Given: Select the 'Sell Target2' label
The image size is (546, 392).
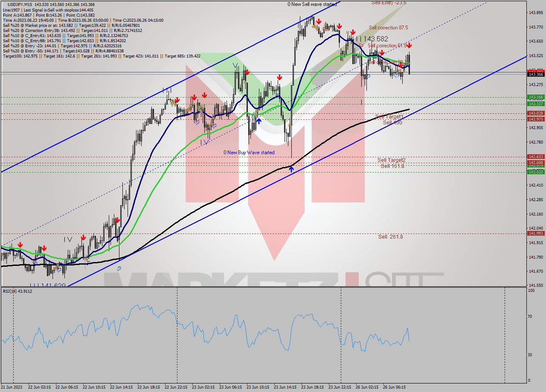Looking at the screenshot, I should (x=391, y=160).
